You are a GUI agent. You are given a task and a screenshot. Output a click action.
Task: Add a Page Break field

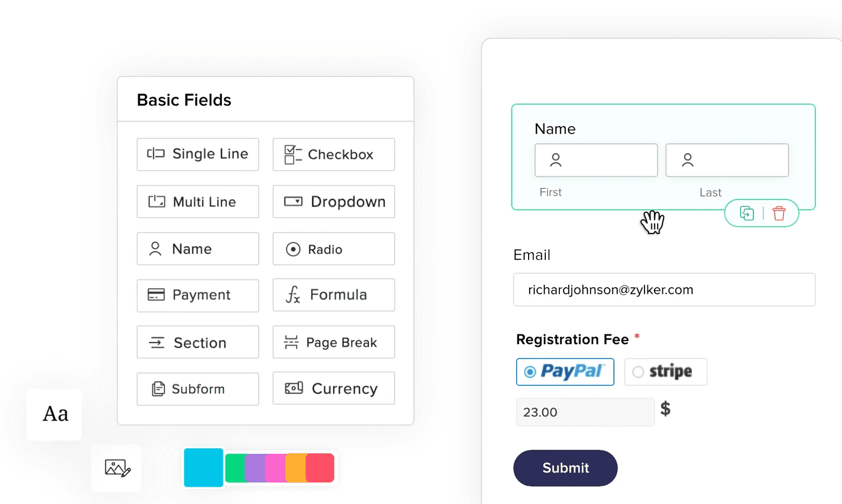click(333, 342)
